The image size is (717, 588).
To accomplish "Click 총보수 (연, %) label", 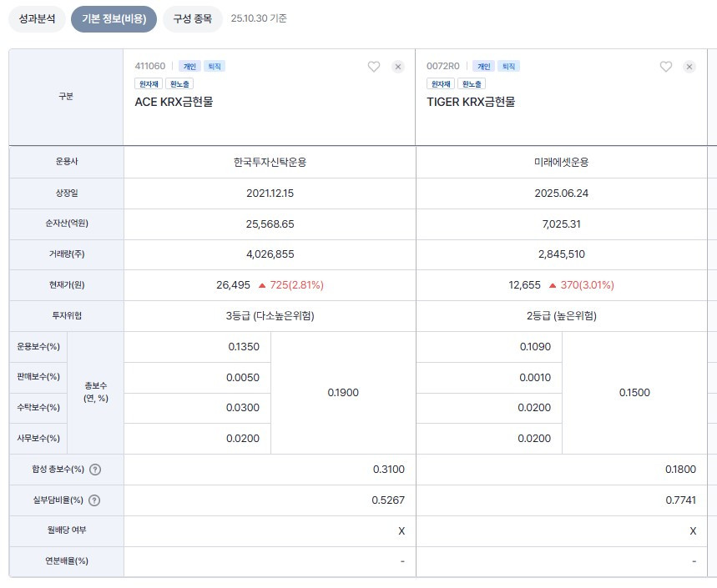I will (x=95, y=392).
